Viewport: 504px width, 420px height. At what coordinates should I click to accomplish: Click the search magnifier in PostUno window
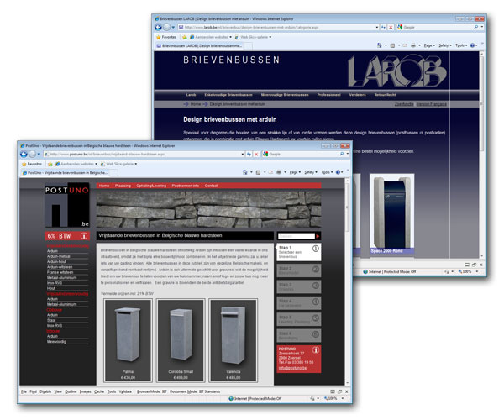341,155
